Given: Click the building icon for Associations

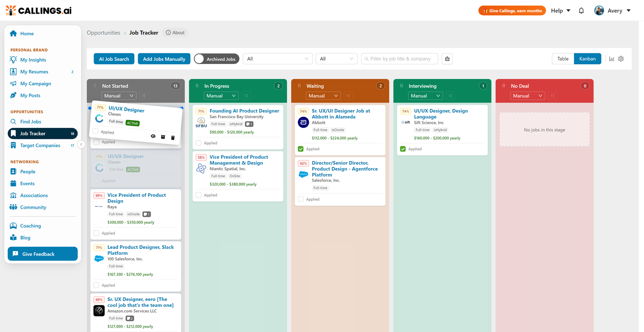Looking at the screenshot, I should coord(13,195).
